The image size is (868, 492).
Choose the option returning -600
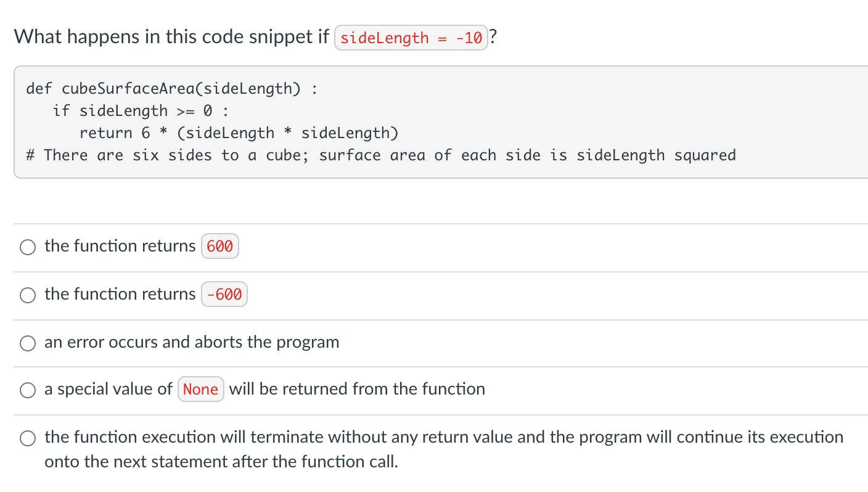pyautogui.click(x=28, y=295)
